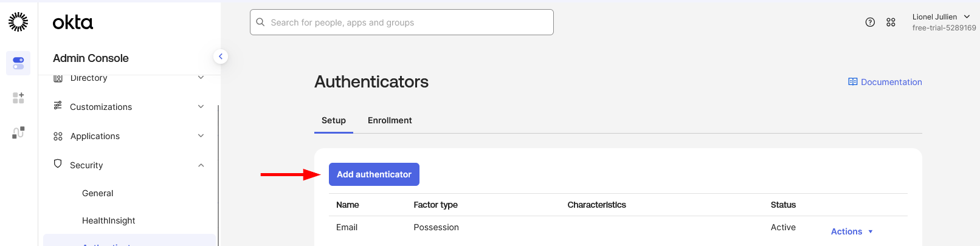Collapse the Security section chevron
The height and width of the screenshot is (246, 980).
coord(201,165)
